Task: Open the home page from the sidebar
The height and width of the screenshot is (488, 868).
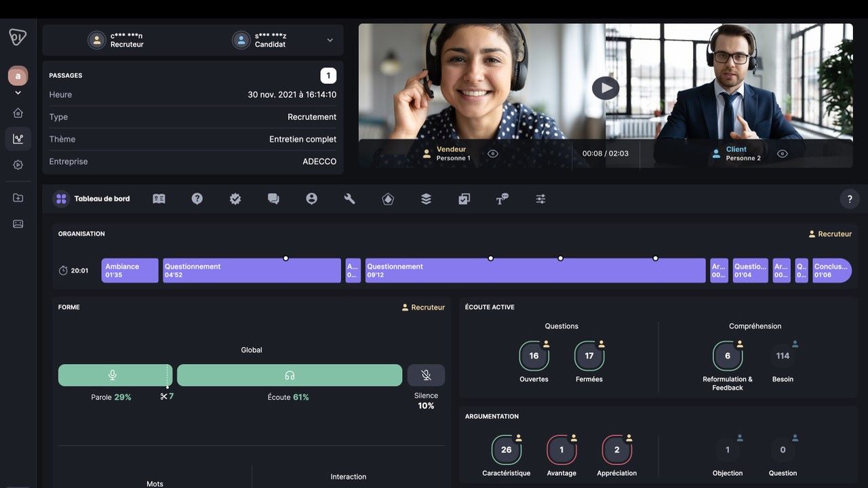Action: [x=18, y=113]
